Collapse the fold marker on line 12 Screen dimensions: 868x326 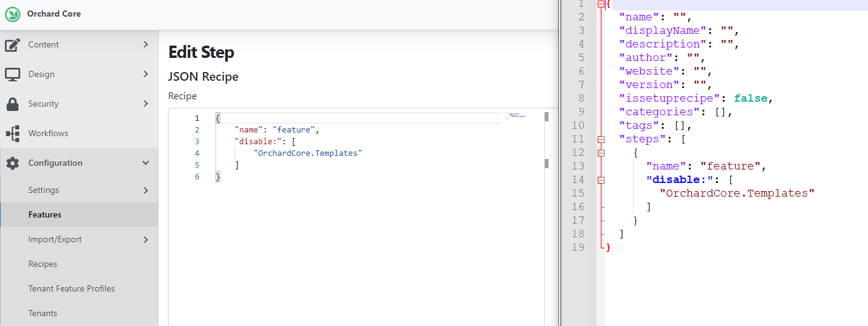coord(601,153)
